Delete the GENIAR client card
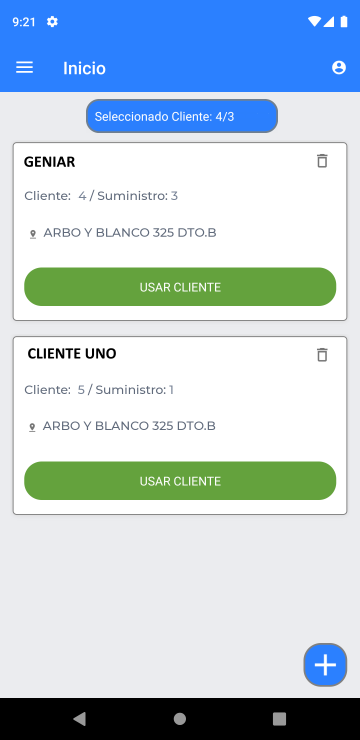Viewport: 360px width, 740px height. [322, 161]
